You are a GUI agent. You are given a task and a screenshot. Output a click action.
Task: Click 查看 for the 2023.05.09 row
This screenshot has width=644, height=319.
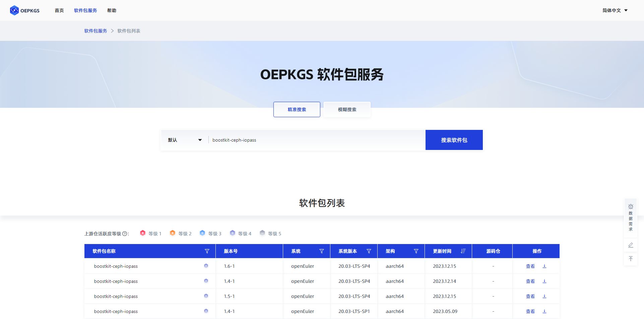point(530,311)
